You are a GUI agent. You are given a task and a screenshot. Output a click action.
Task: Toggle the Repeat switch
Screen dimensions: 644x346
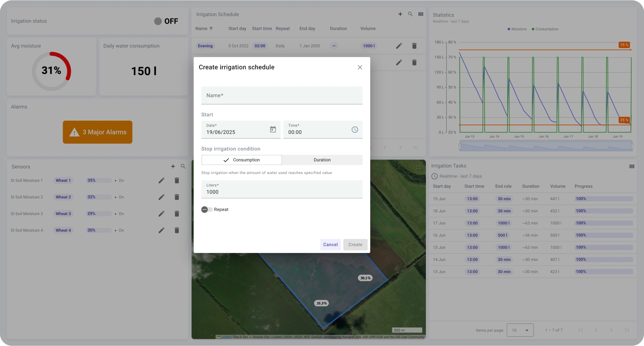point(207,209)
